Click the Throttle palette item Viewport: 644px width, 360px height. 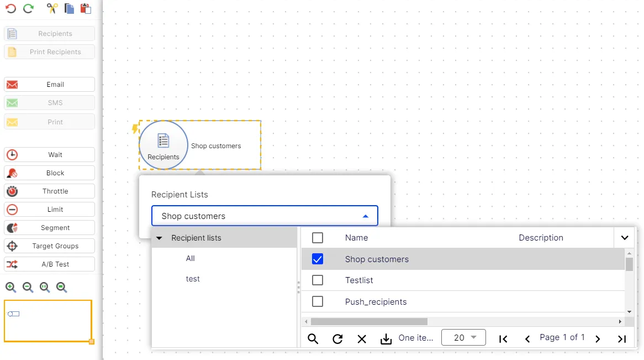point(49,191)
